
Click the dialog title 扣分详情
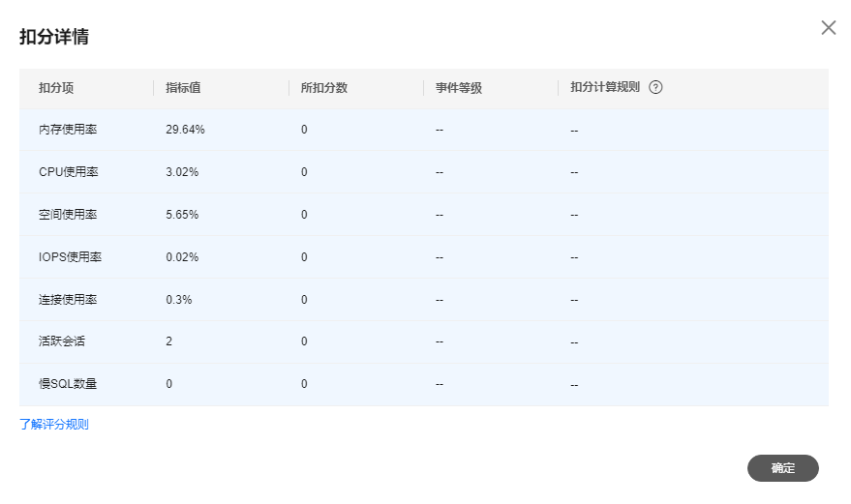55,38
